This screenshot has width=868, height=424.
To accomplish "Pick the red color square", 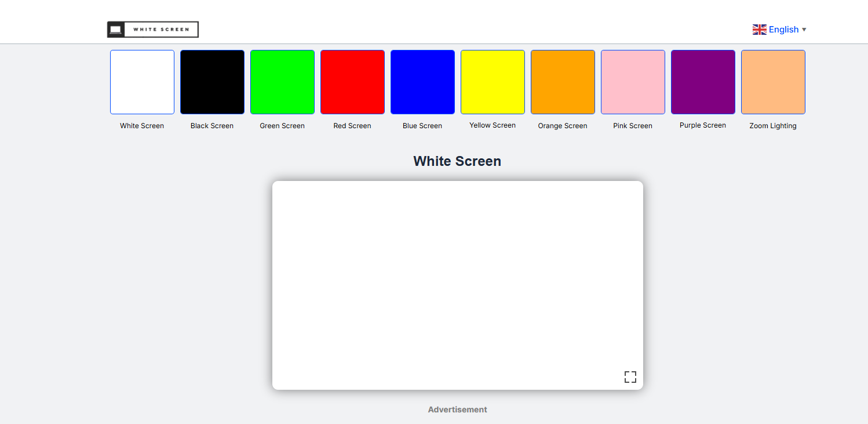I will click(x=352, y=82).
